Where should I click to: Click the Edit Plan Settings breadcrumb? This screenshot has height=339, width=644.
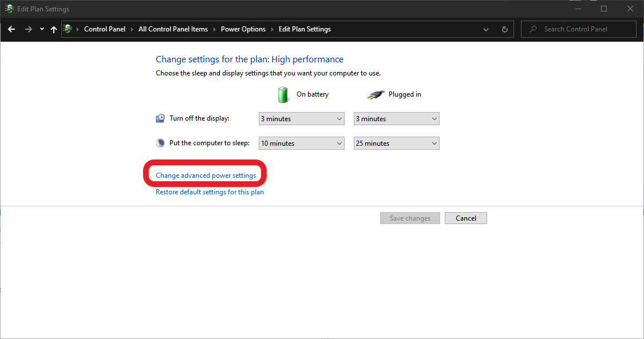click(305, 29)
